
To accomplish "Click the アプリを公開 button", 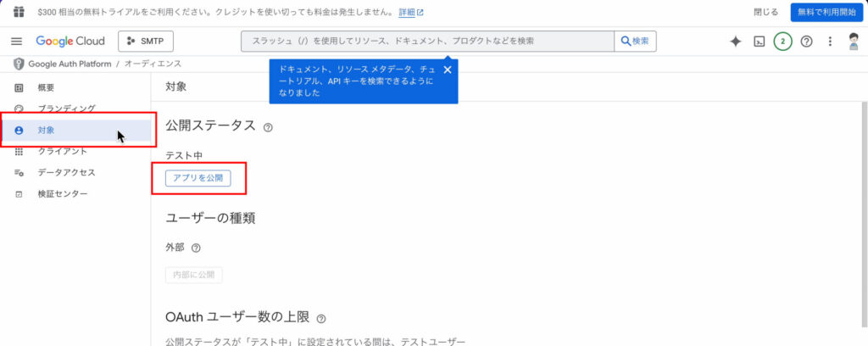I will (x=198, y=178).
